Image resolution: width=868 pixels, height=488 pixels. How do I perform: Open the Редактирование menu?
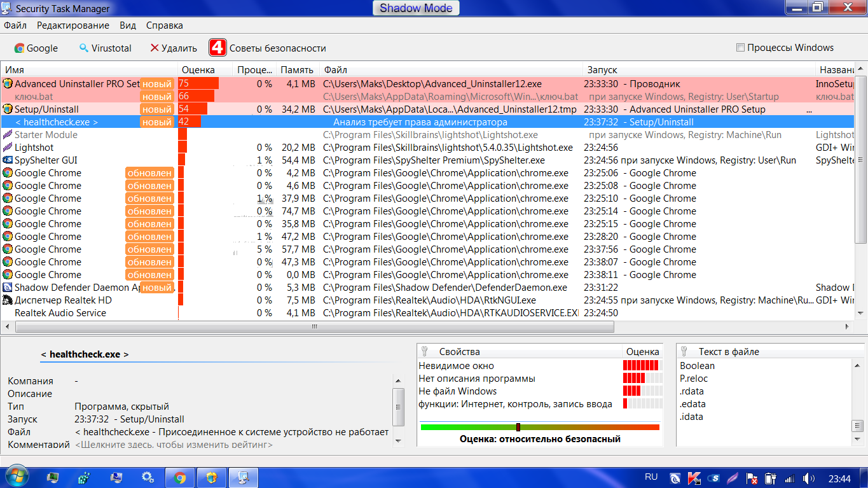click(73, 25)
